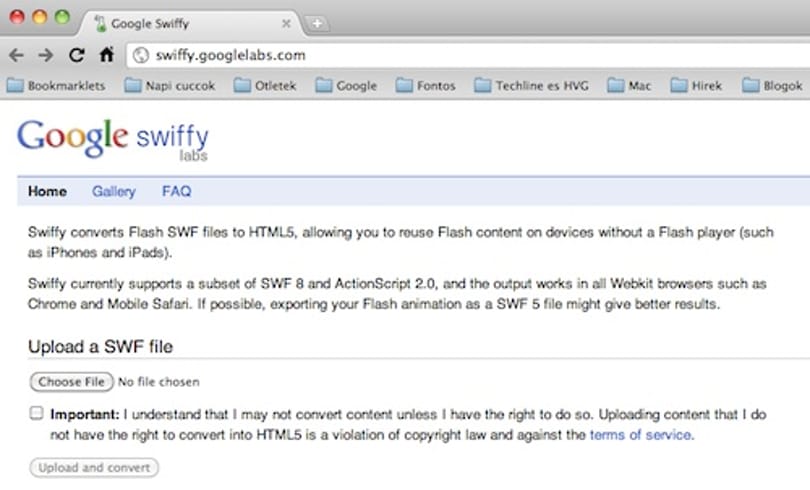The width and height of the screenshot is (810, 490).
Task: Open the Otletek bookmark folder
Action: (x=265, y=86)
